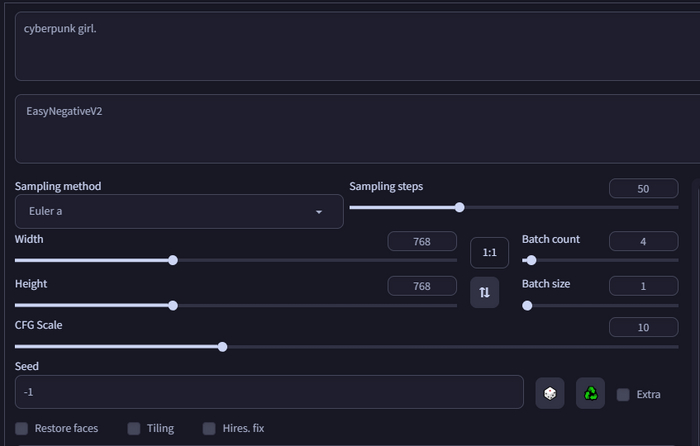Click the Batch size slider
700x446 pixels.
(x=600, y=305)
